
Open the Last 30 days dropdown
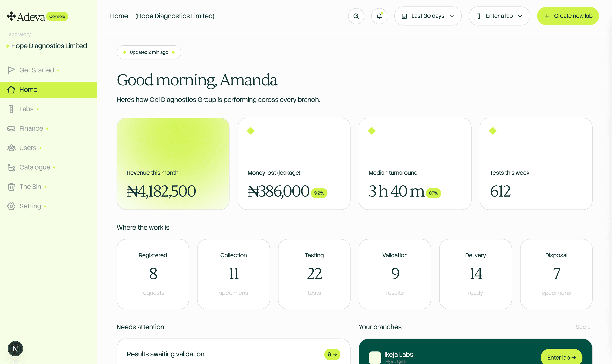coord(428,16)
